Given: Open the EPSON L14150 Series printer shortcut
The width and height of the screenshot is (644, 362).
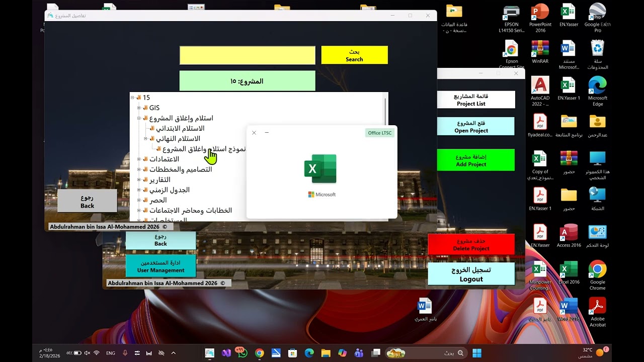Looking at the screenshot, I should click(511, 18).
